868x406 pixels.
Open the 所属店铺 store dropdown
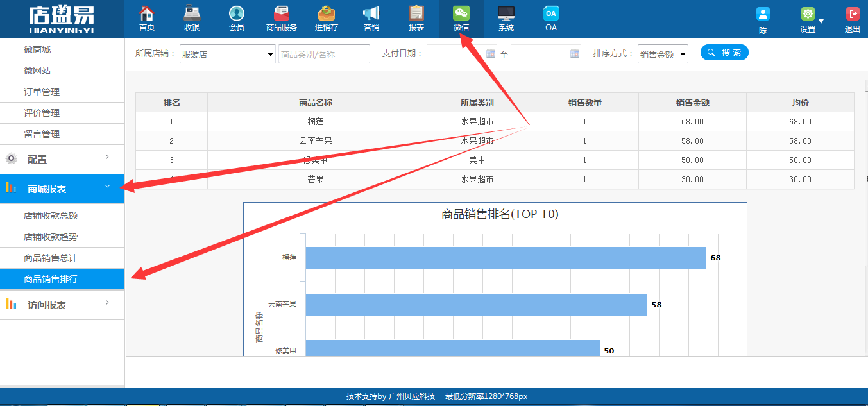point(228,55)
